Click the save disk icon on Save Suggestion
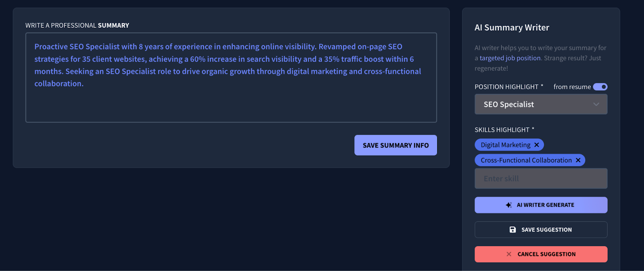 point(512,229)
